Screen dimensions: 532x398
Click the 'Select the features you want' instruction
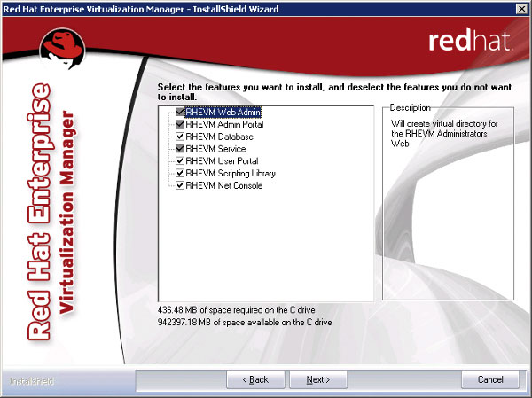coord(334,92)
